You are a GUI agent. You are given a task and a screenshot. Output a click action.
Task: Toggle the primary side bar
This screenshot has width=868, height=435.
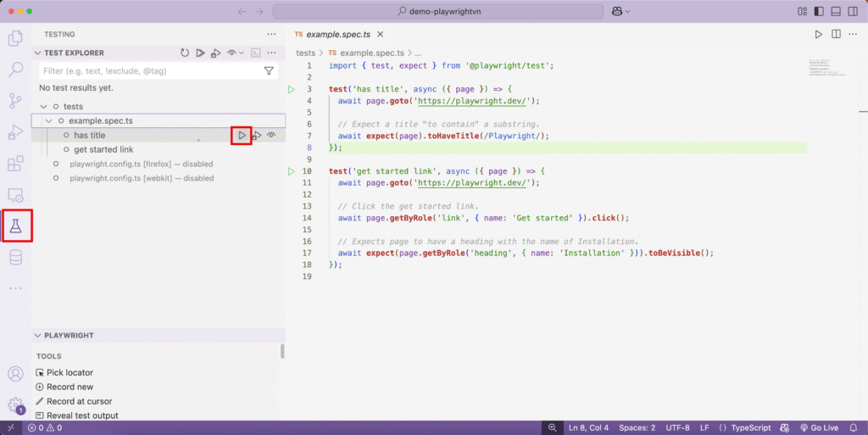819,11
